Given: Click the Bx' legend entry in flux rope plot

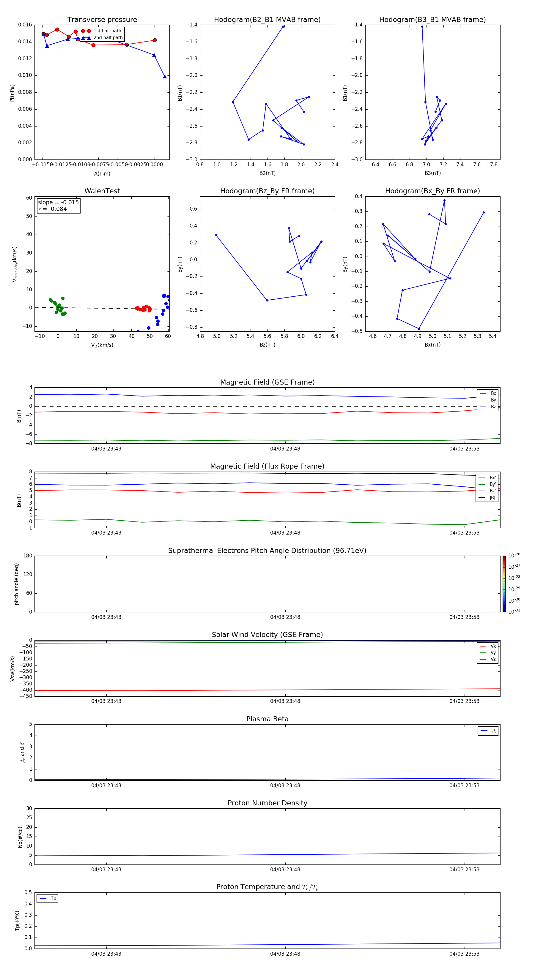Looking at the screenshot, I should coord(487,478).
